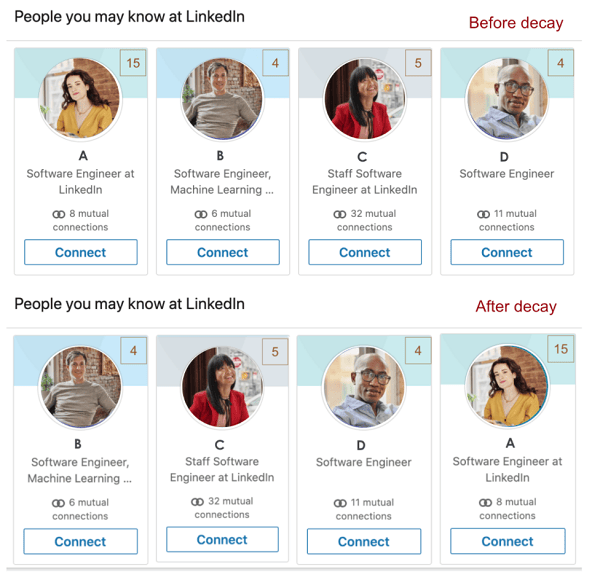600x580 pixels.
Task: Click mutual connections icon on C's After decay card
Action: coord(199,502)
